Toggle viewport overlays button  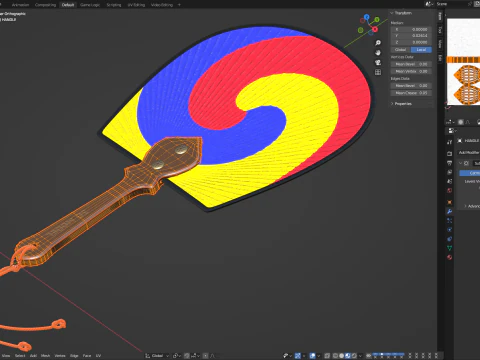pos(312,356)
